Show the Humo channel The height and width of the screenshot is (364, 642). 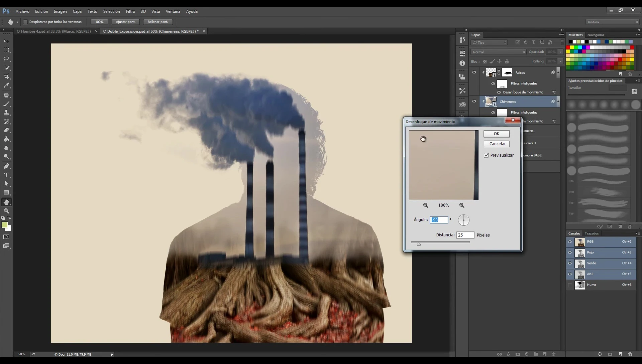[x=570, y=285]
